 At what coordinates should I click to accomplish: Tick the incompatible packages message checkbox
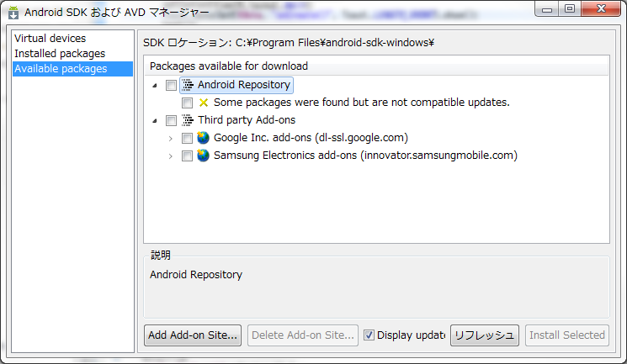(x=187, y=103)
